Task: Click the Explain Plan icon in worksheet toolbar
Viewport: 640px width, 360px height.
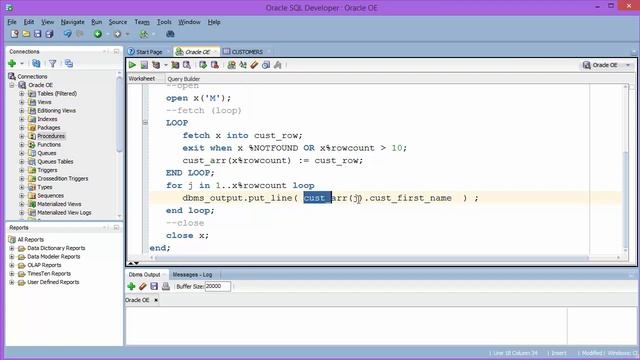Action: (156, 65)
